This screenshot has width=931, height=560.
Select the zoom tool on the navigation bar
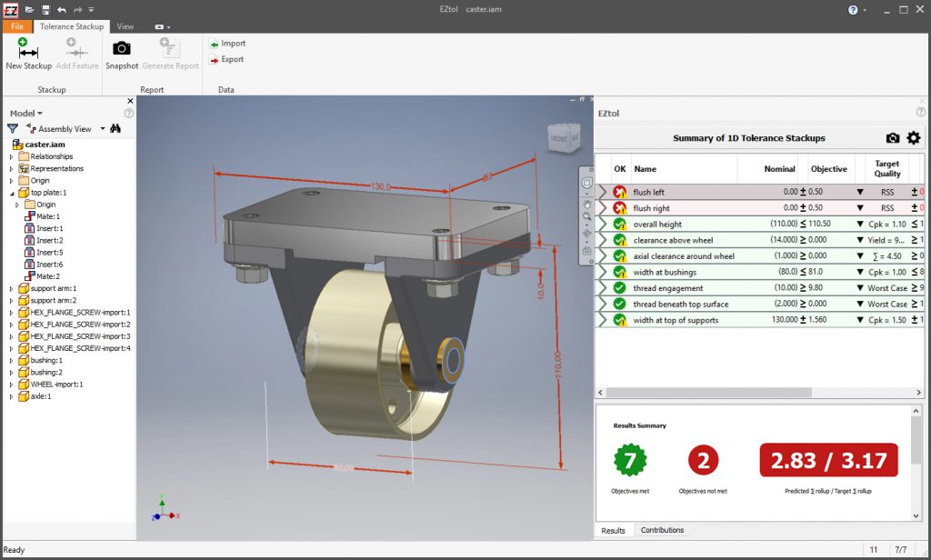click(586, 216)
